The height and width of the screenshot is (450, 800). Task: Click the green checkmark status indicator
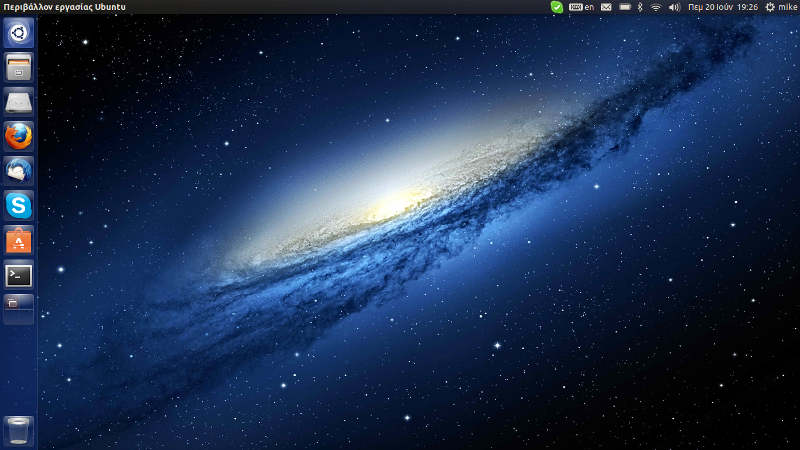pyautogui.click(x=557, y=7)
